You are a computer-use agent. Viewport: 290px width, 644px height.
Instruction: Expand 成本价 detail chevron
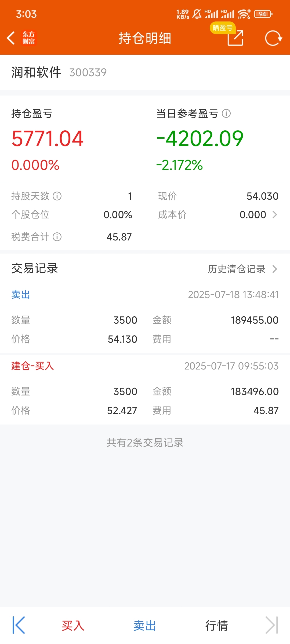click(x=275, y=215)
